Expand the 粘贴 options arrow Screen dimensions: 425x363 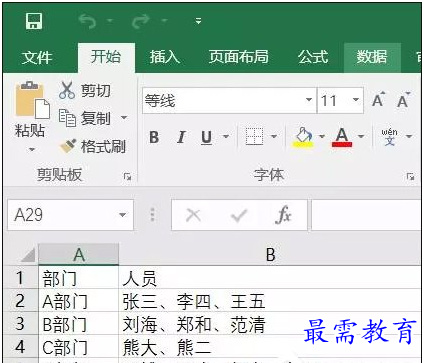pyautogui.click(x=32, y=149)
